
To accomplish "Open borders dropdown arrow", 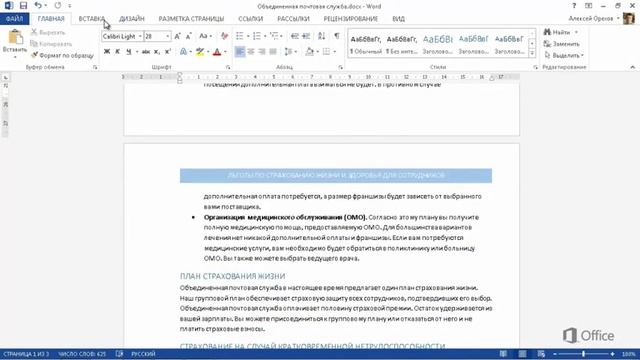I will pos(335,52).
